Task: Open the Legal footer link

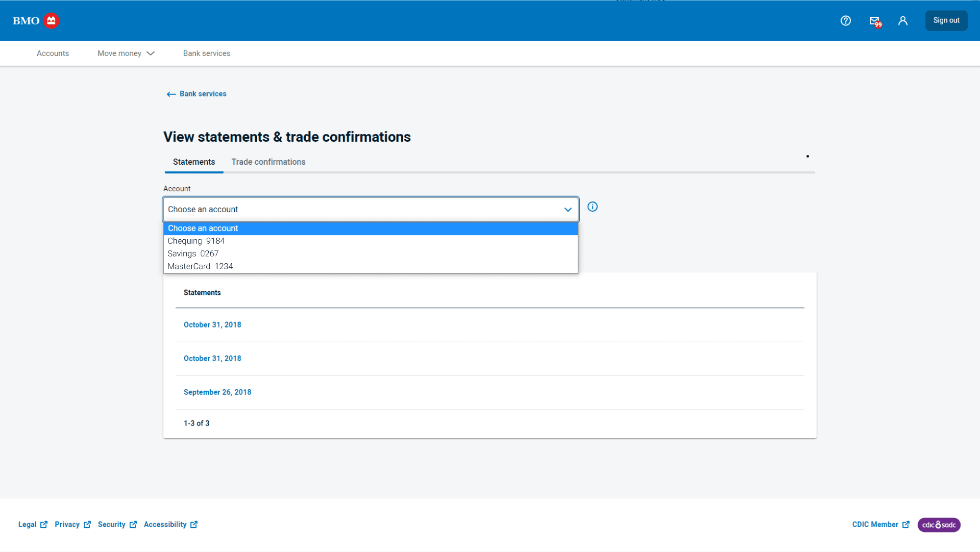Action: (27, 525)
